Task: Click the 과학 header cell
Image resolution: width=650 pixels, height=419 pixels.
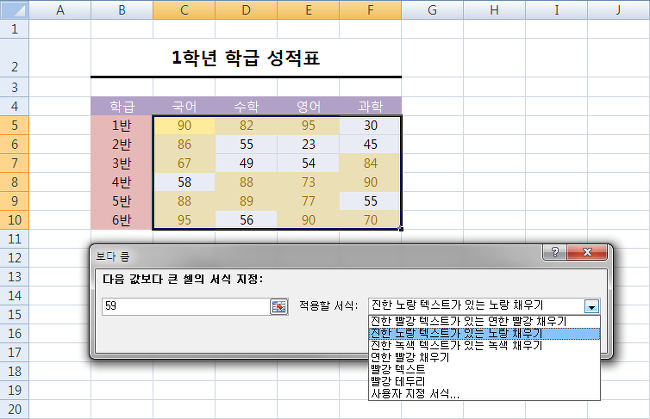Action: pyautogui.click(x=371, y=107)
